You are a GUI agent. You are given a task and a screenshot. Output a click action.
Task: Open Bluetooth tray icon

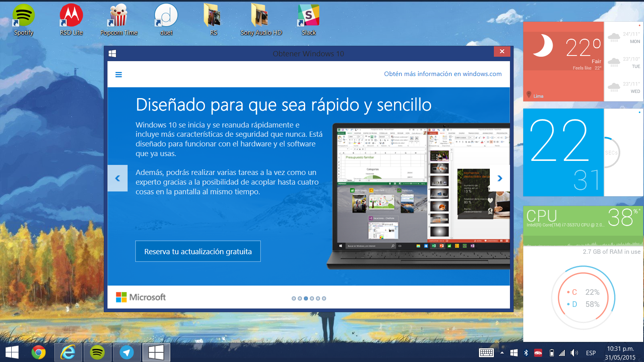(x=526, y=353)
